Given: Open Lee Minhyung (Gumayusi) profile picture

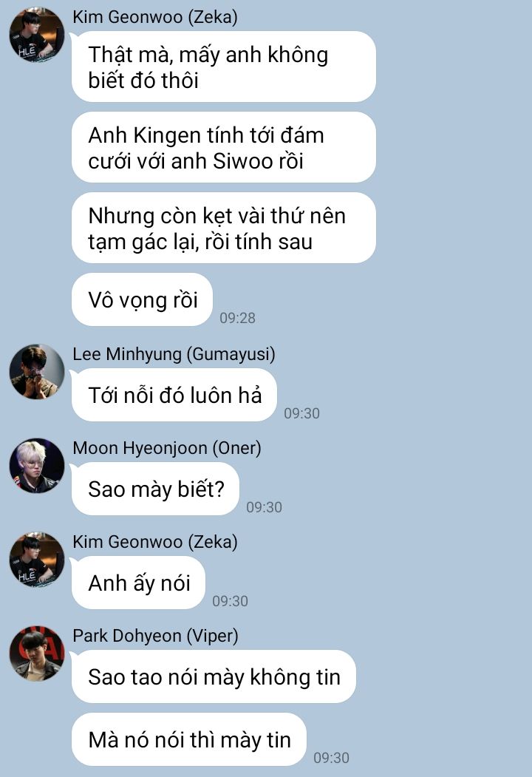Looking at the screenshot, I should click(x=37, y=372).
